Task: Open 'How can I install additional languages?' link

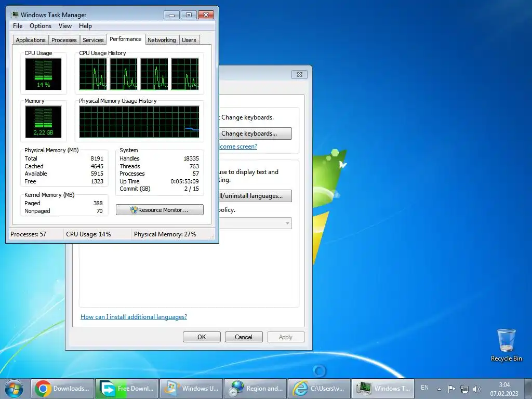Action: (134, 316)
